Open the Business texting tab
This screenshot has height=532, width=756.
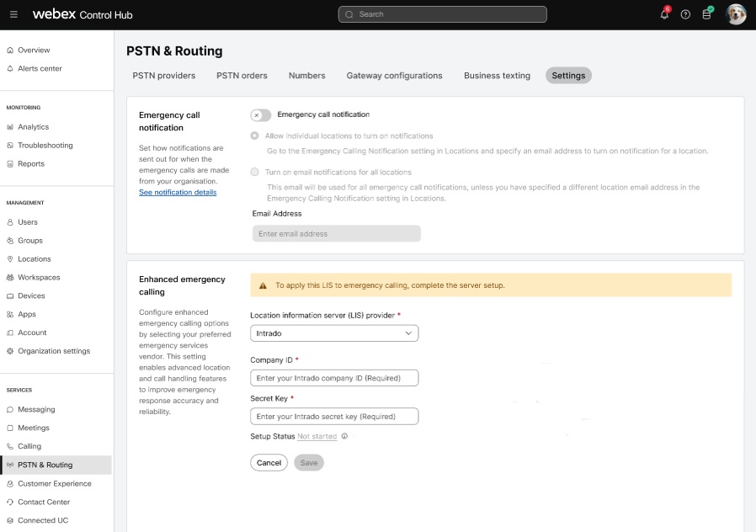coord(497,76)
